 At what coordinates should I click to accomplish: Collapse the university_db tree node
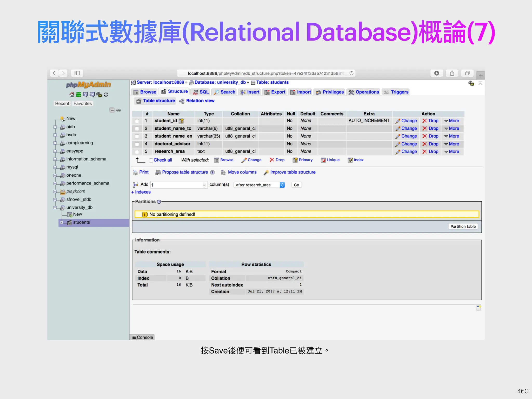[x=55, y=208]
